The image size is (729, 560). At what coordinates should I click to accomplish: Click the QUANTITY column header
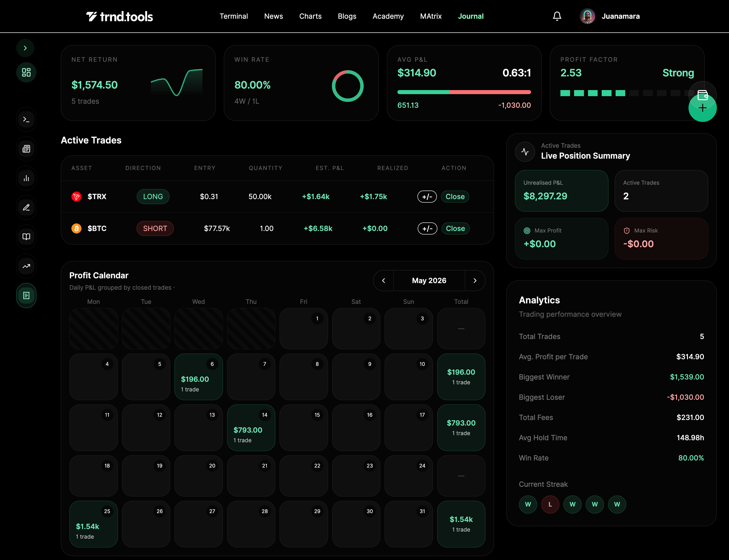click(x=266, y=168)
